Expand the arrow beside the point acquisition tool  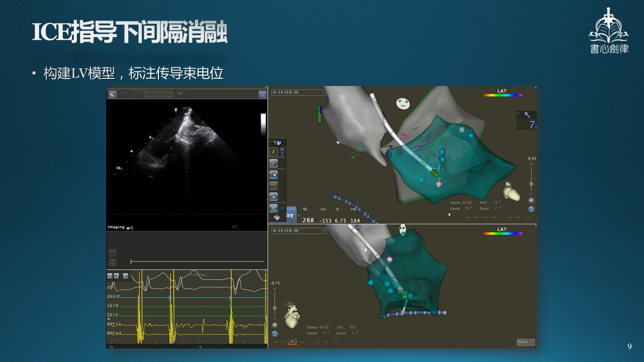pyautogui.click(x=282, y=208)
